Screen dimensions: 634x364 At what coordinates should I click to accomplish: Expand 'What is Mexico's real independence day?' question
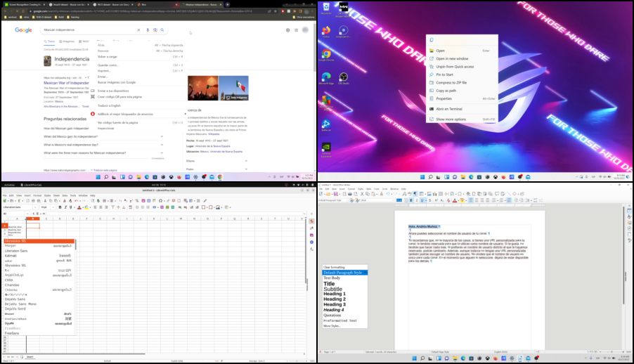tap(162, 144)
